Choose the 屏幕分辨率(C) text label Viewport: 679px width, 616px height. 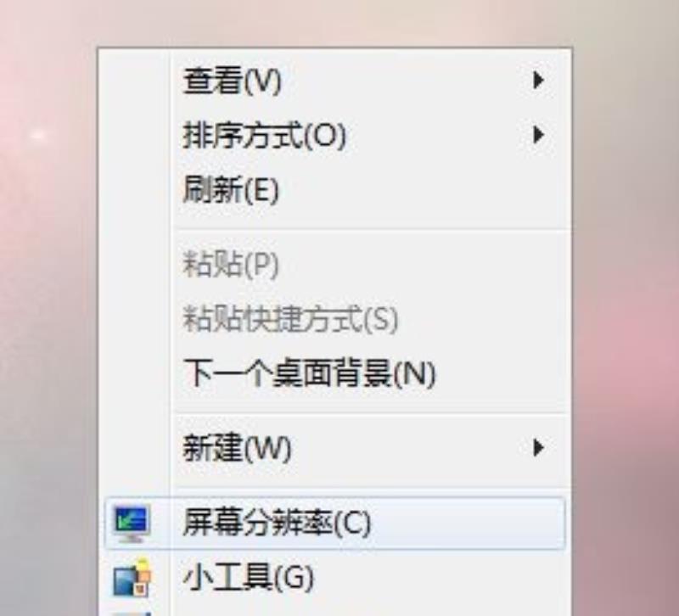point(277,523)
